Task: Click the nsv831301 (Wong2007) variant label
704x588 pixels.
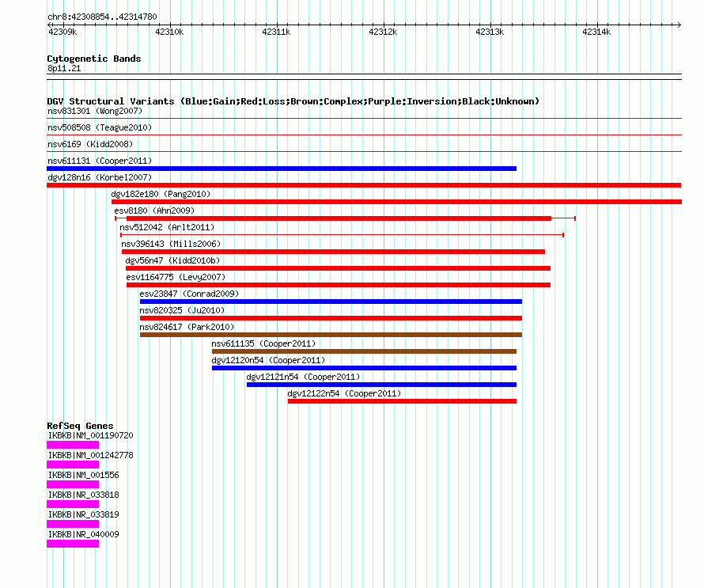Action: [95, 111]
